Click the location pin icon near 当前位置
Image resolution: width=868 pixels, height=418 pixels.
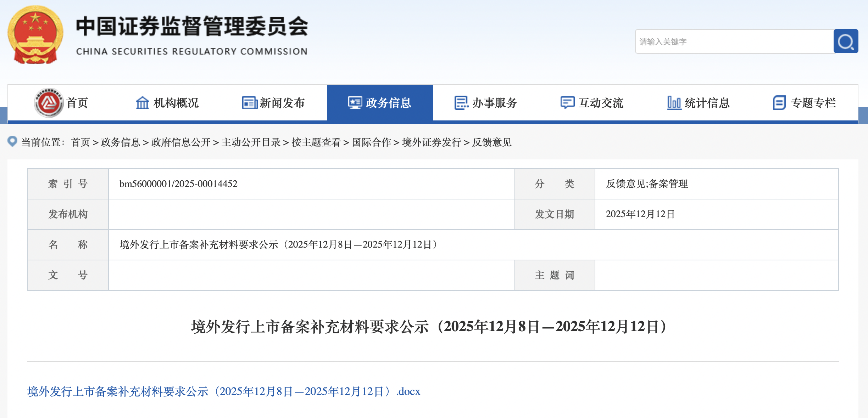click(12, 141)
